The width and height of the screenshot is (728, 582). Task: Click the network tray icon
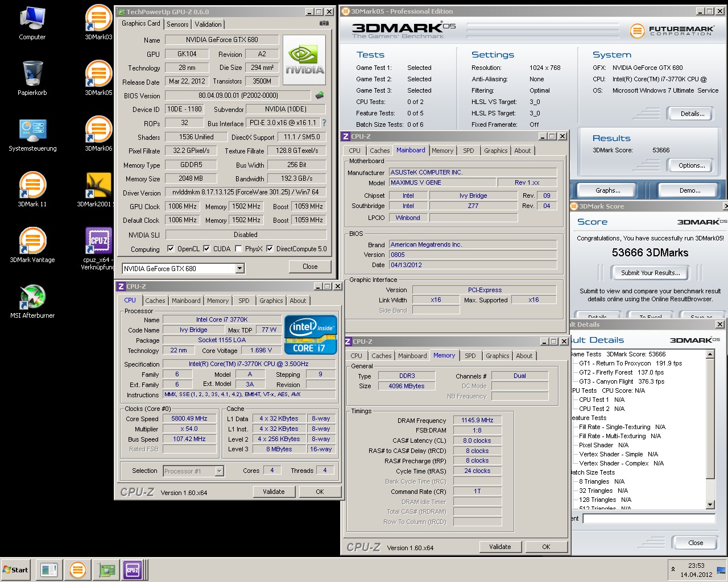[721, 570]
